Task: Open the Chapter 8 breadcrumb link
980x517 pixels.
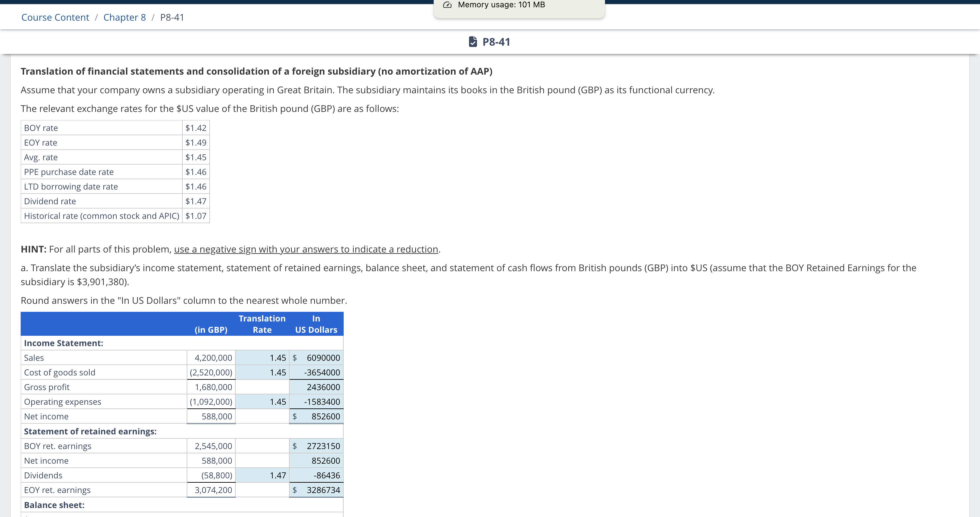Action: coord(124,17)
